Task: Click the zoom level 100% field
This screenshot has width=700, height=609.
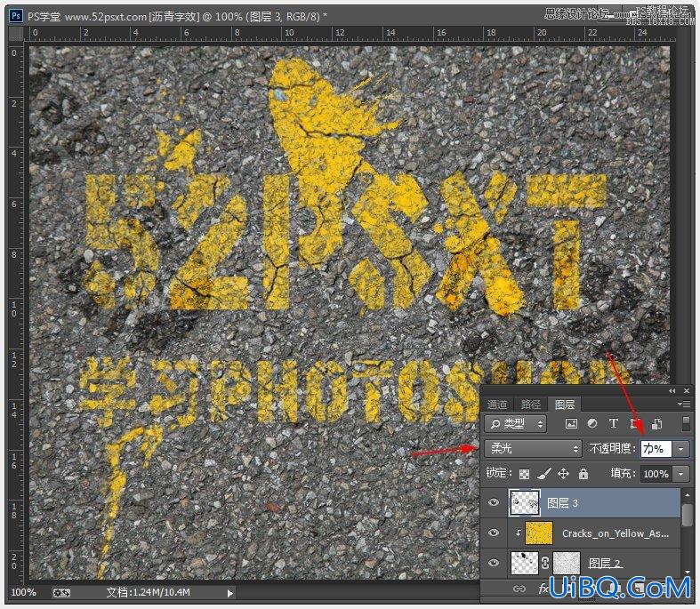Action: (x=24, y=592)
